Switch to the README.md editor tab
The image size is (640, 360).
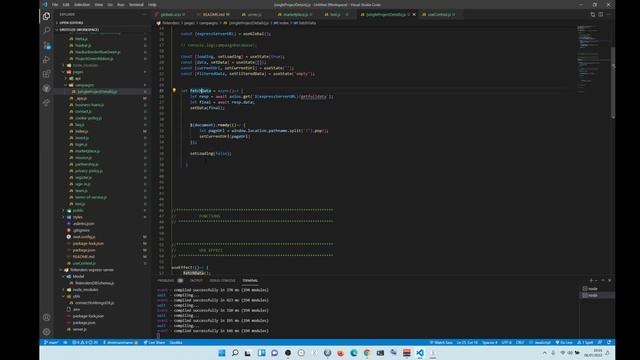[x=214, y=14]
